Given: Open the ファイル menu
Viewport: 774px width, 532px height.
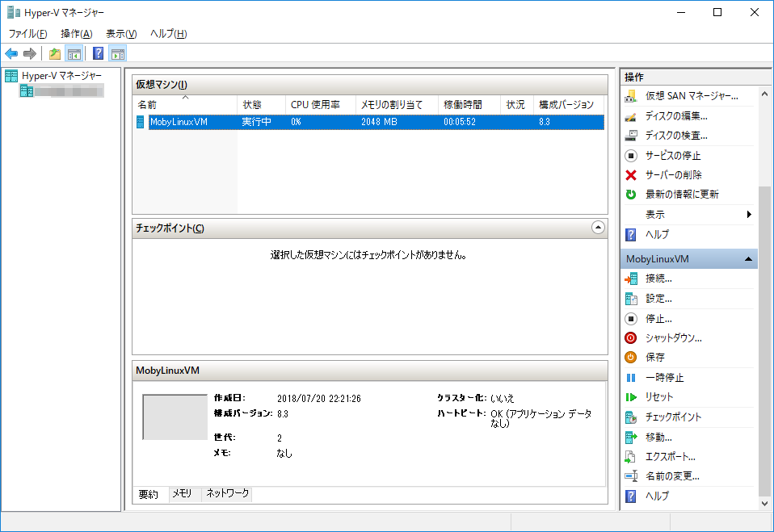Looking at the screenshot, I should 28,34.
